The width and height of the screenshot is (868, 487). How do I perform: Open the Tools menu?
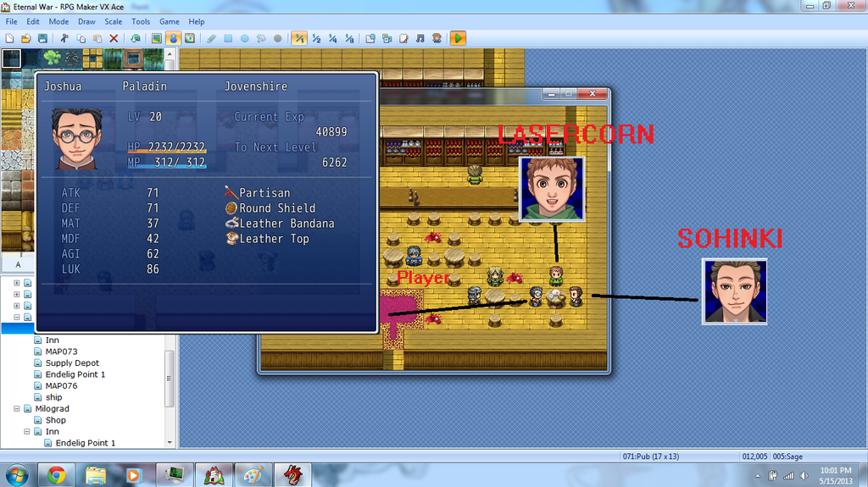click(x=141, y=21)
